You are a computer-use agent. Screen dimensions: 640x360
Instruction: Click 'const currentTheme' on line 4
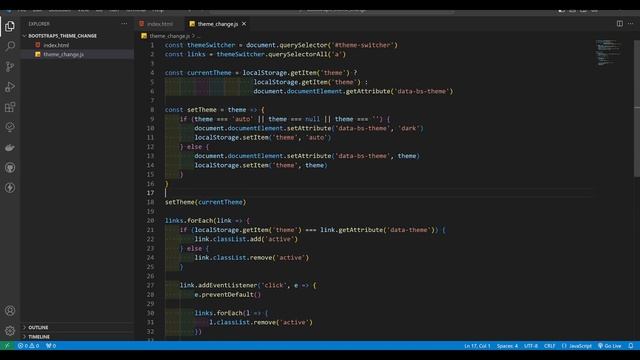click(x=198, y=73)
